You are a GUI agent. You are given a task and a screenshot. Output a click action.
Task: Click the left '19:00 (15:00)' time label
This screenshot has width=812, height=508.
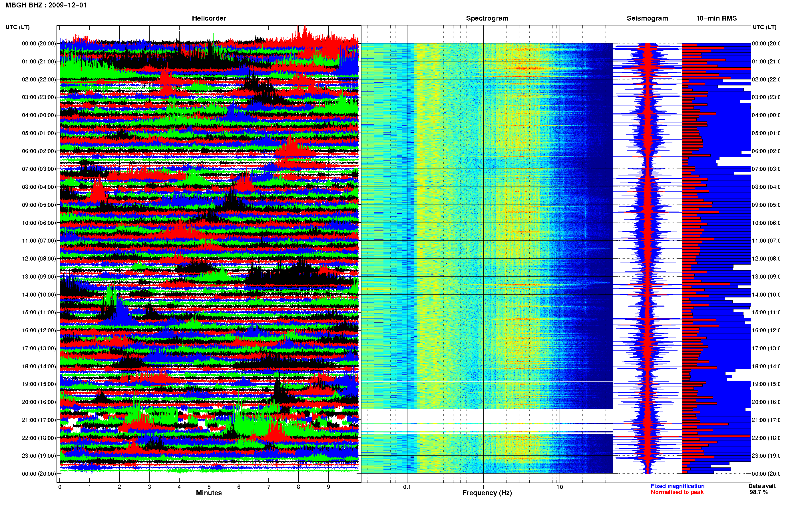(x=39, y=384)
